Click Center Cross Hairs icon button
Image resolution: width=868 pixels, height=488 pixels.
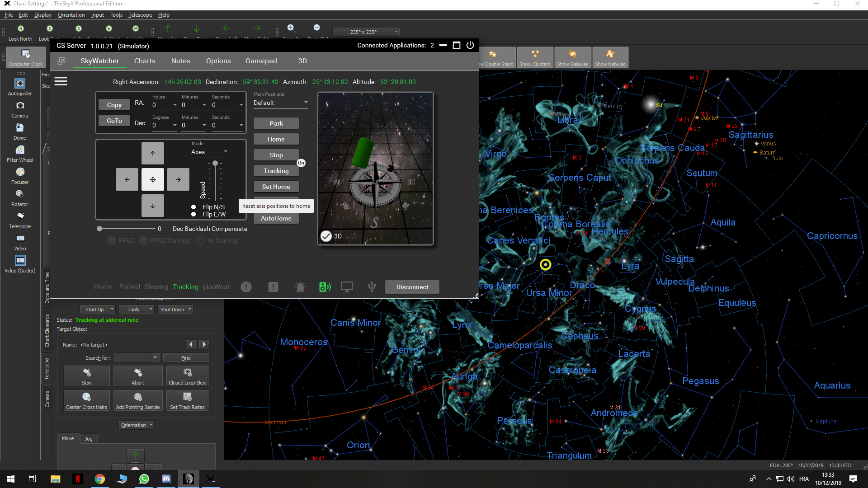[x=87, y=400]
